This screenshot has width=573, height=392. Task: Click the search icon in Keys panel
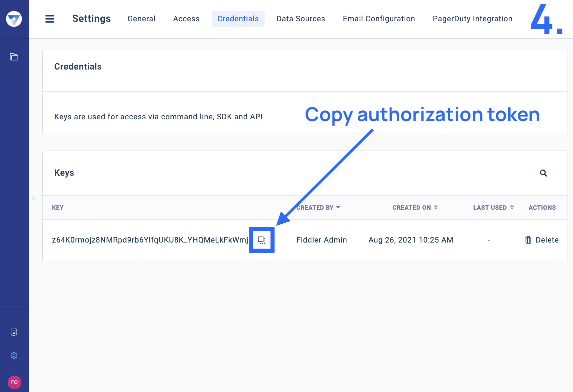tap(543, 173)
